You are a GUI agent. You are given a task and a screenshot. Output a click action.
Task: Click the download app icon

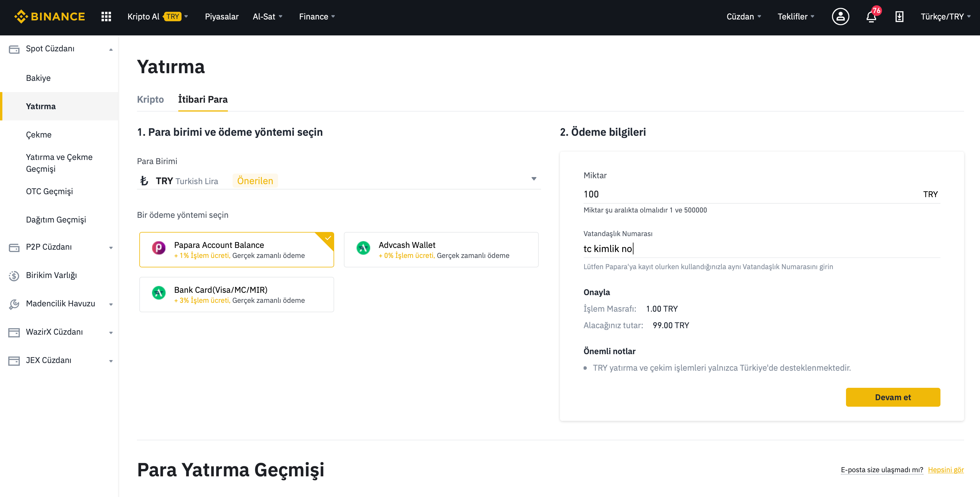click(x=899, y=16)
